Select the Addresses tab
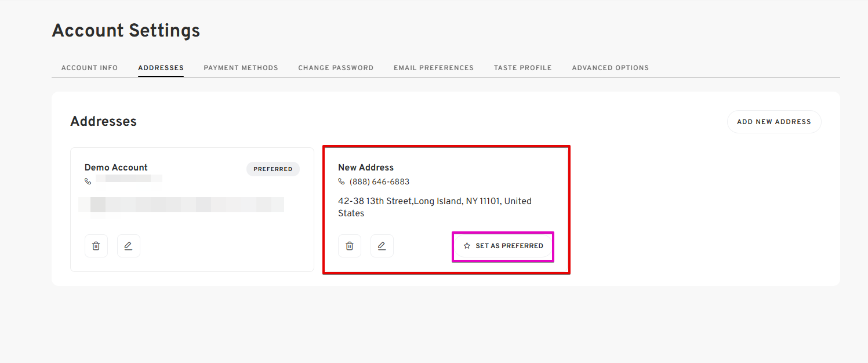Image resolution: width=868 pixels, height=363 pixels. (x=161, y=68)
